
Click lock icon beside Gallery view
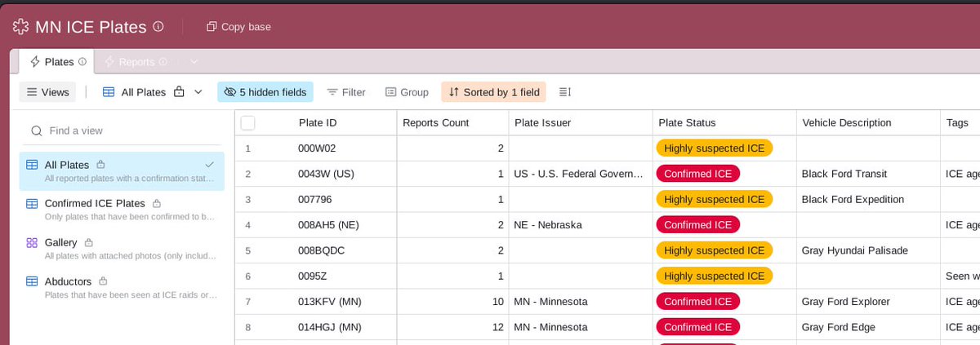coord(88,242)
